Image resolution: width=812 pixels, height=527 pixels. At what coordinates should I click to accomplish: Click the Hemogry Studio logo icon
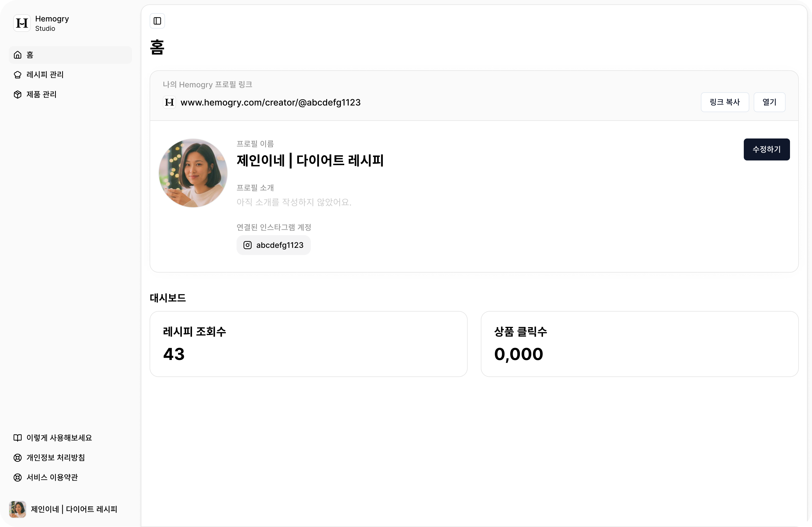pyautogui.click(x=22, y=23)
